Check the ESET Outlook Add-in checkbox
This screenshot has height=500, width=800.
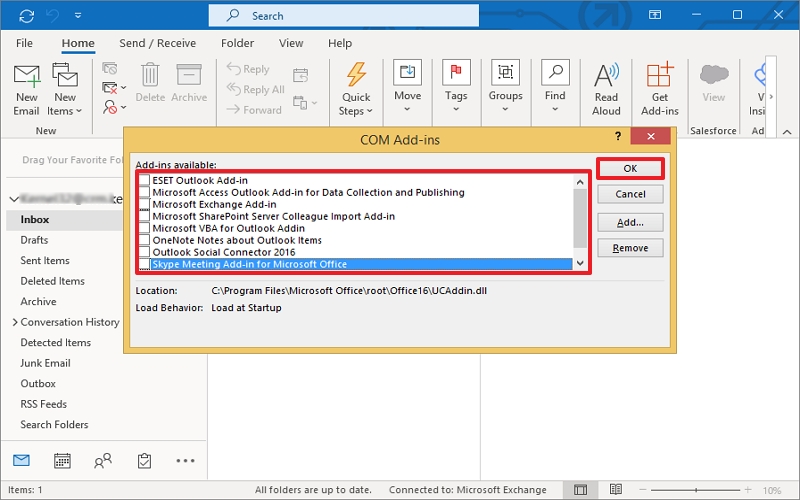pos(145,181)
